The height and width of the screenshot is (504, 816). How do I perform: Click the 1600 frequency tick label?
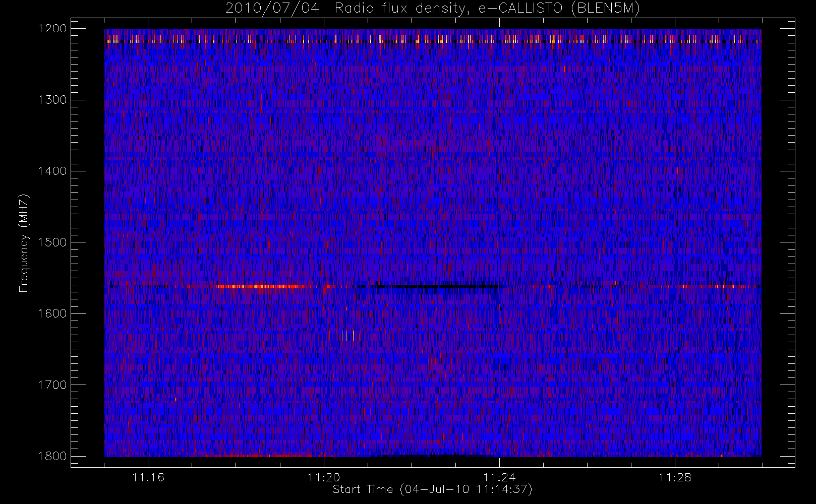coord(52,313)
